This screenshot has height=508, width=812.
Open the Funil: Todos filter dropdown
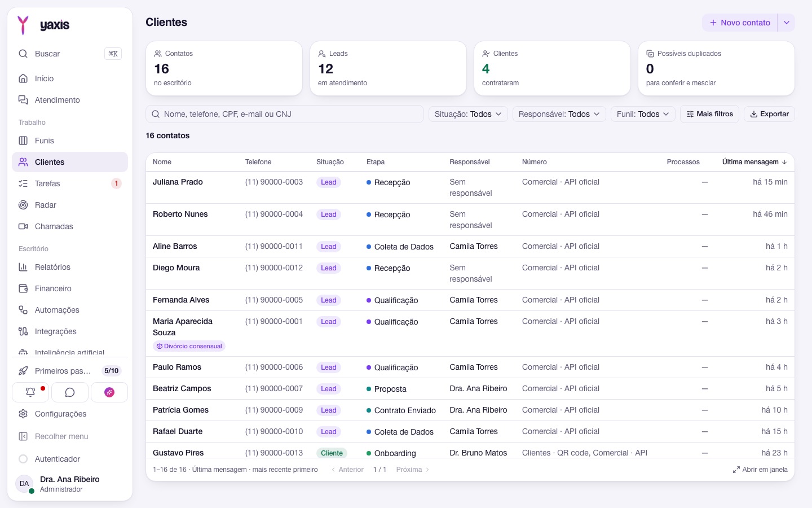[x=643, y=114]
